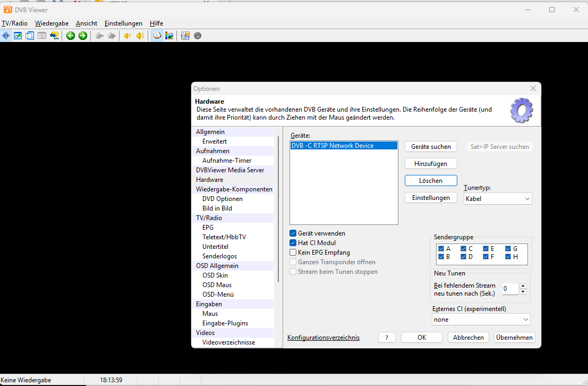The height and width of the screenshot is (386, 588).
Task: Toggle the 'Hat CI Modul' checkbox
Action: (293, 243)
